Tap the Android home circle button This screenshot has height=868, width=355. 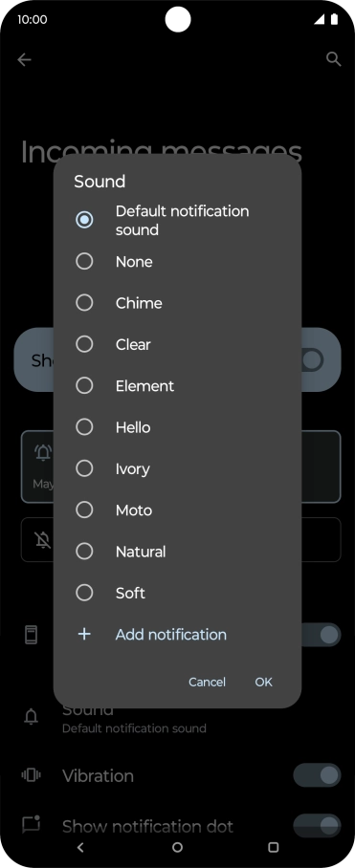[177, 847]
